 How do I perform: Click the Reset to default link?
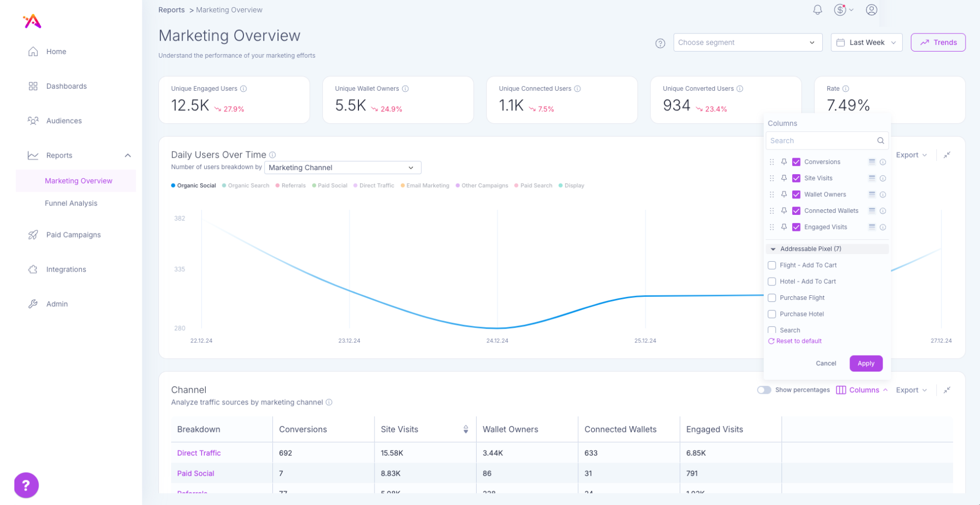798,341
